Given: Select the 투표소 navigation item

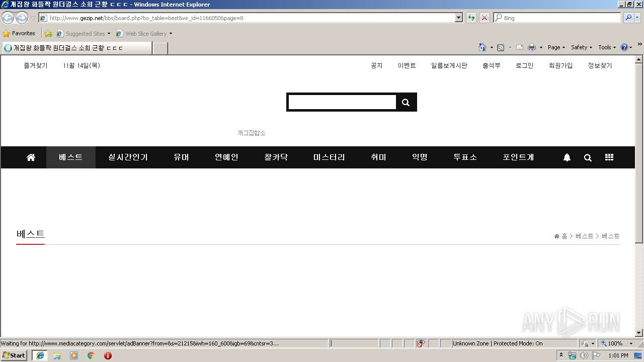Looking at the screenshot, I should coord(465,157).
